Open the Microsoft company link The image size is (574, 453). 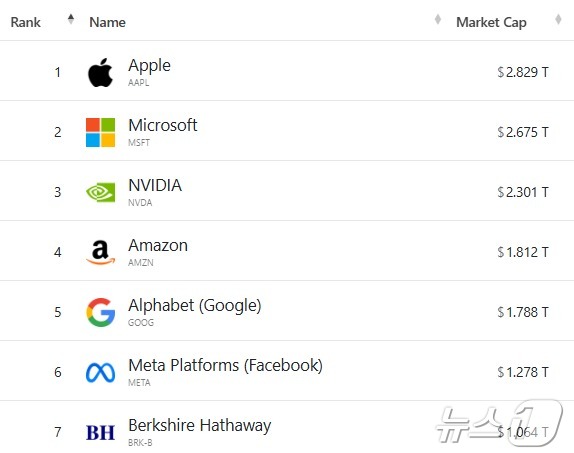(163, 125)
